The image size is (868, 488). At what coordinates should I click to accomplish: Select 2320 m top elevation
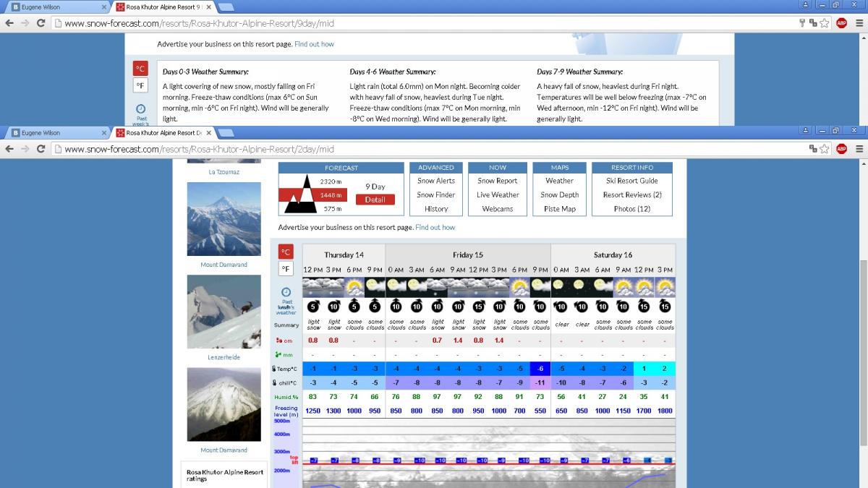point(331,181)
